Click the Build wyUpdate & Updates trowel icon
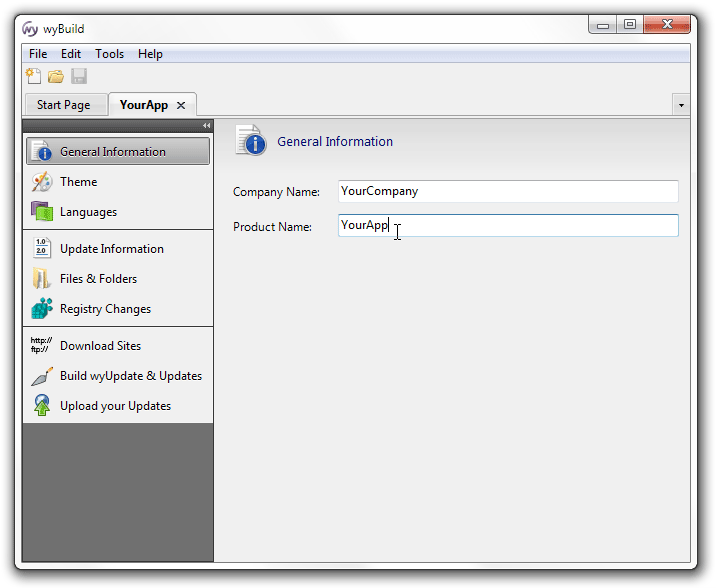This screenshot has height=588, width=716. pyautogui.click(x=42, y=376)
